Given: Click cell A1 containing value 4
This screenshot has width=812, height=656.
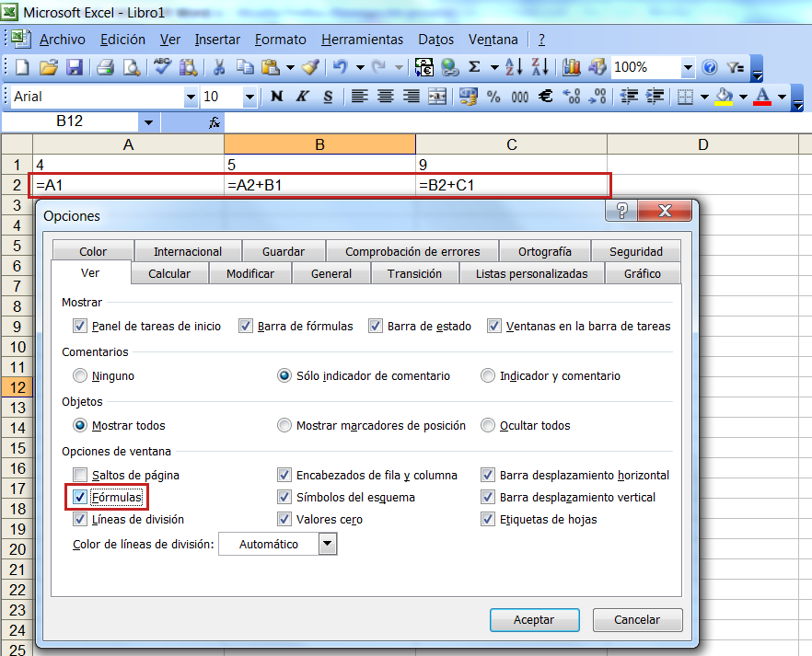Looking at the screenshot, I should coord(129,161).
